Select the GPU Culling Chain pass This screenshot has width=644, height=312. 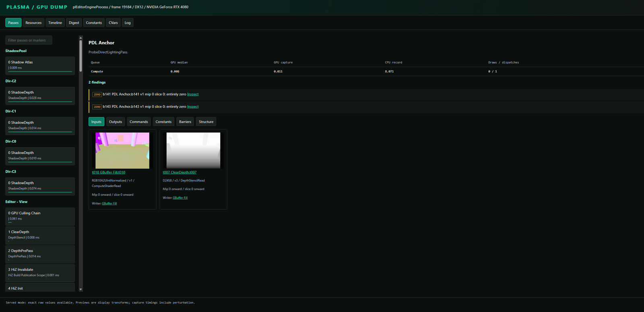(x=40, y=216)
